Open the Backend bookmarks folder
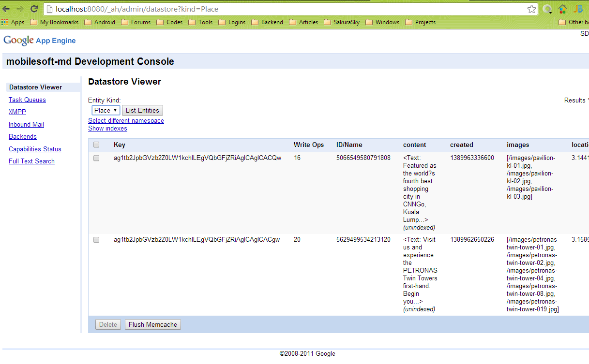 pyautogui.click(x=267, y=22)
